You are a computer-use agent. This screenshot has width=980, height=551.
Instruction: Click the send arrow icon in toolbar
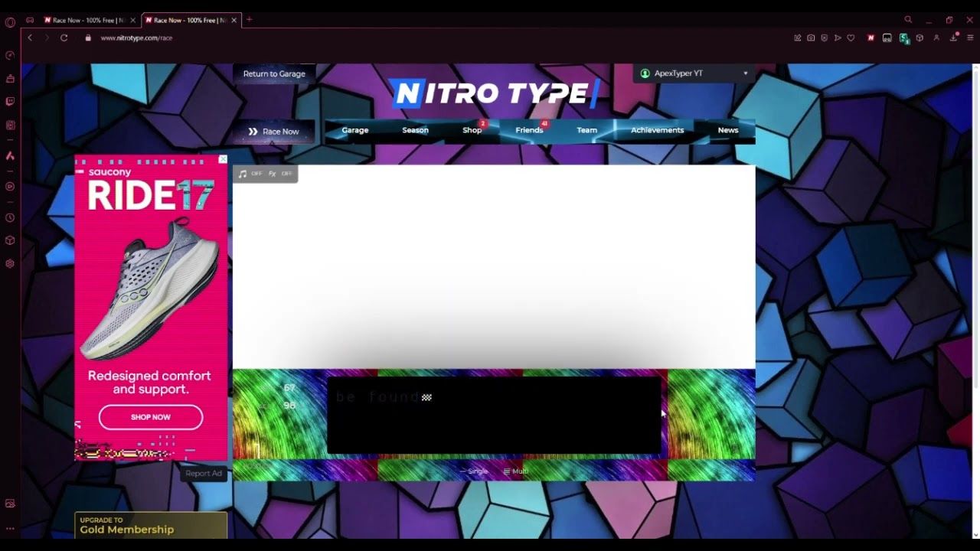[838, 37]
